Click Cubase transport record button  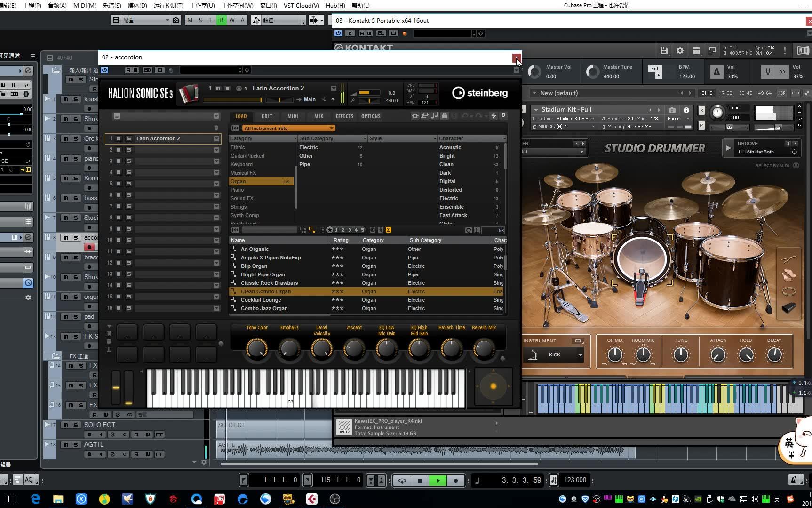455,480
